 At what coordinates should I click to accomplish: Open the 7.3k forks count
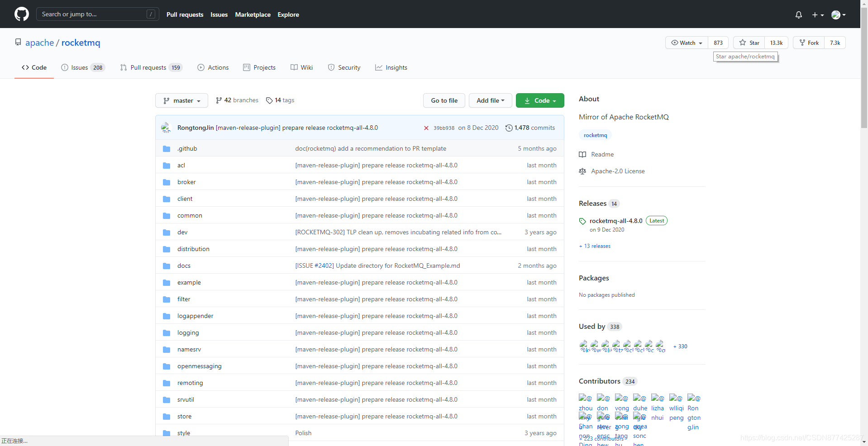point(835,43)
